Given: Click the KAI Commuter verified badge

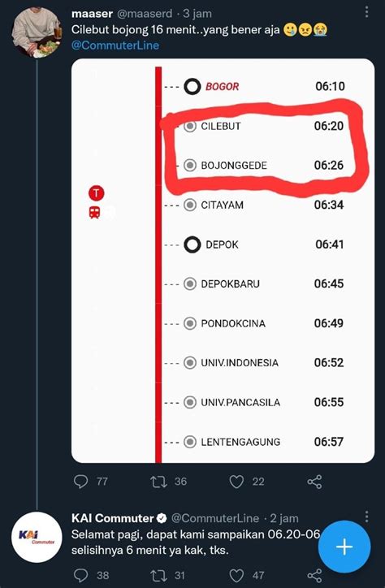Looking at the screenshot, I should click(162, 519).
